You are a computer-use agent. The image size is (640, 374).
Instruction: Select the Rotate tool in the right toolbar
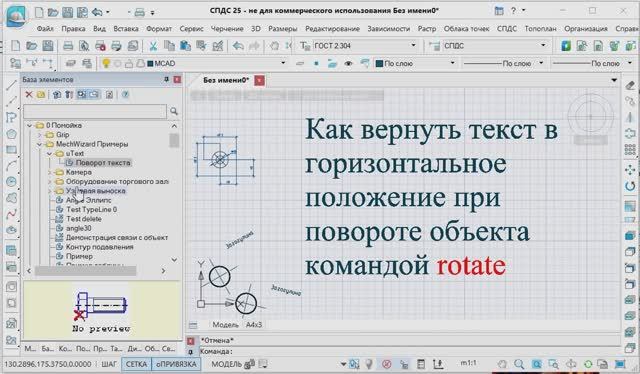630,186
